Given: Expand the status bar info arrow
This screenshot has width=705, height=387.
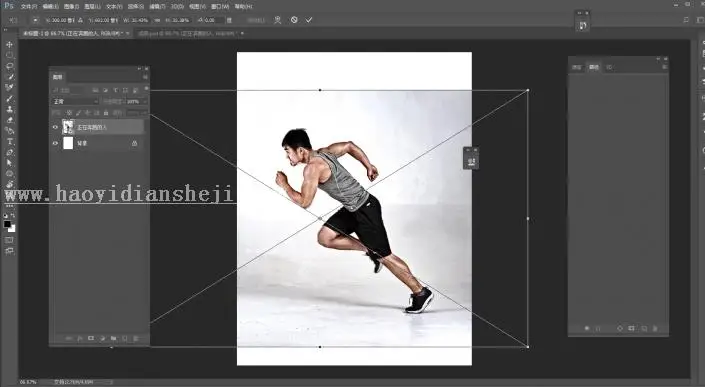Looking at the screenshot, I should pos(111,382).
